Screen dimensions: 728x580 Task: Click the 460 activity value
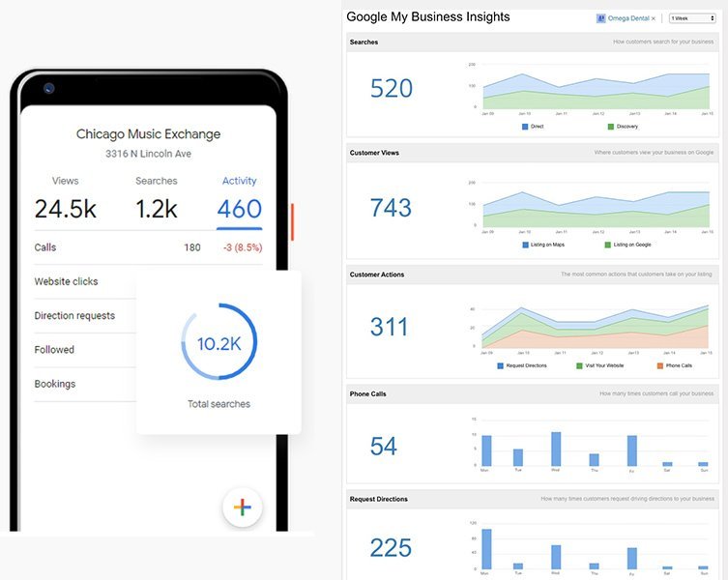tap(240, 209)
